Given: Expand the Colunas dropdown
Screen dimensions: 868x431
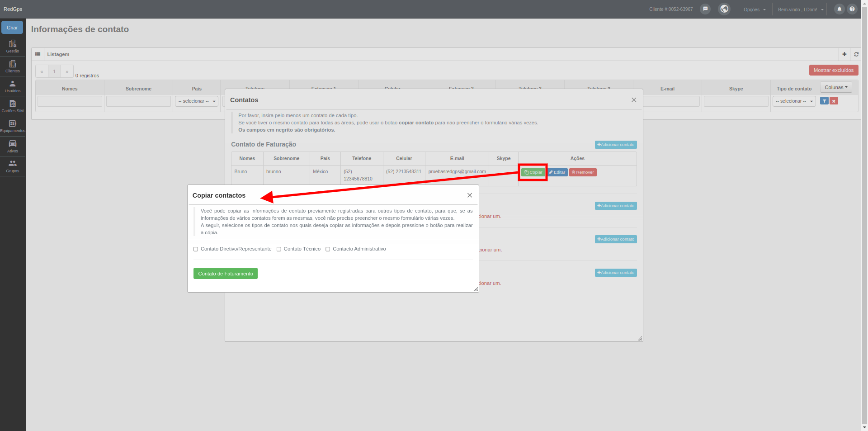Looking at the screenshot, I should (836, 87).
